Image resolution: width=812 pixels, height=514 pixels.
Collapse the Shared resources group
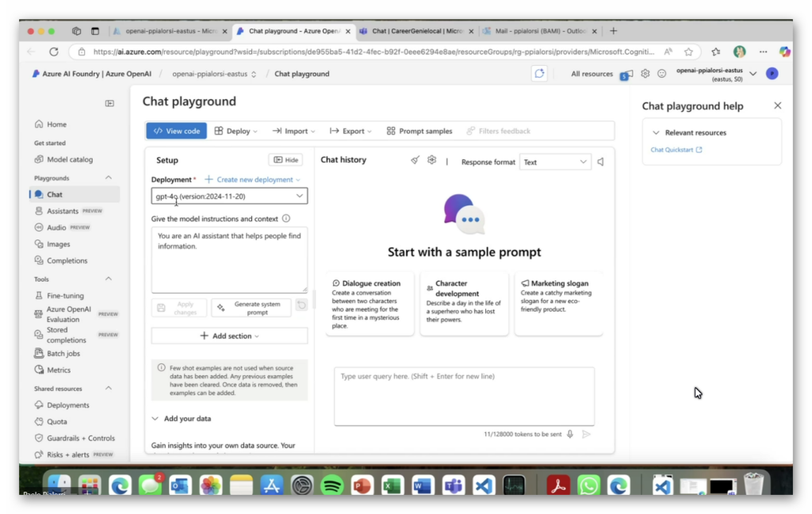point(108,388)
